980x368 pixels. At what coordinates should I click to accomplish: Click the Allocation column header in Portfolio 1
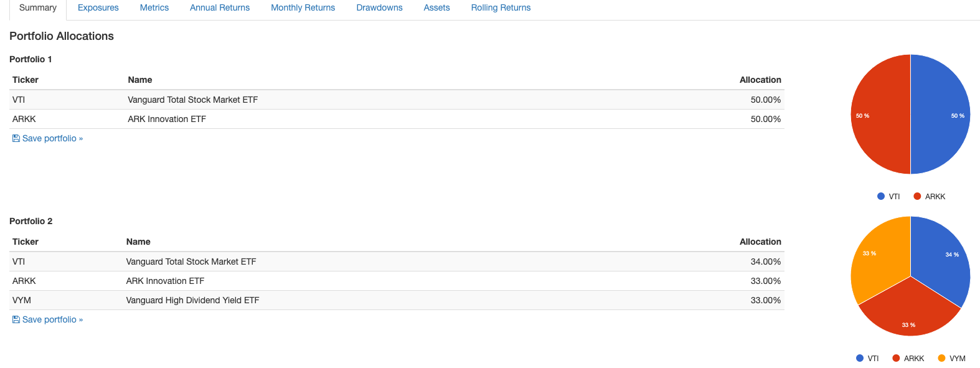pyautogui.click(x=760, y=80)
